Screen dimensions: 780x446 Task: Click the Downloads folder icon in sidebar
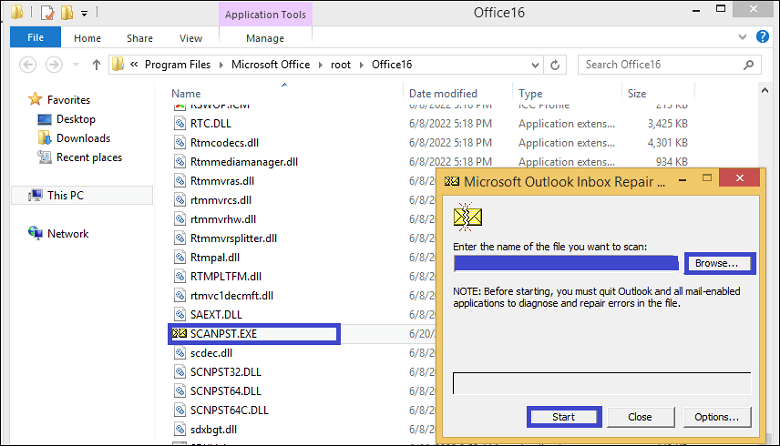[x=44, y=138]
